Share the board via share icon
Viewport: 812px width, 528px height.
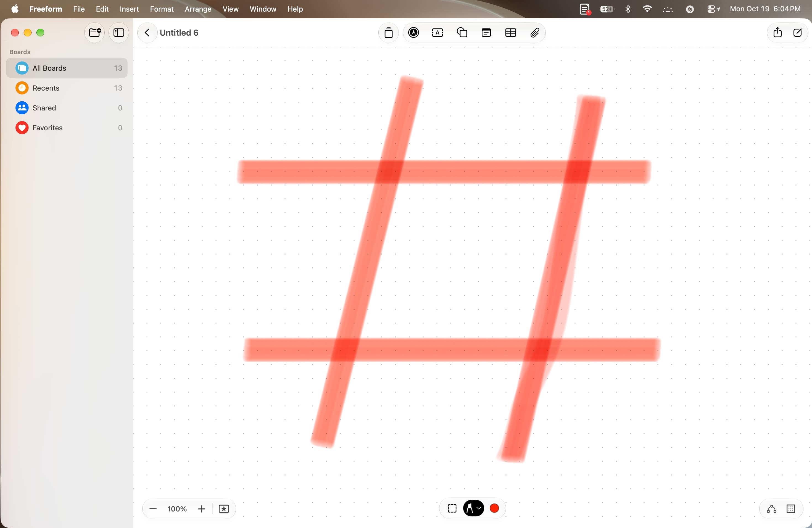pyautogui.click(x=777, y=32)
